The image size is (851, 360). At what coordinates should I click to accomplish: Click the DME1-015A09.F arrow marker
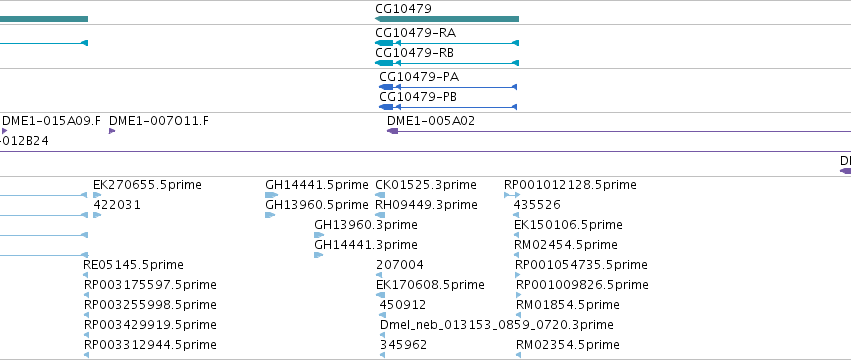point(4,131)
